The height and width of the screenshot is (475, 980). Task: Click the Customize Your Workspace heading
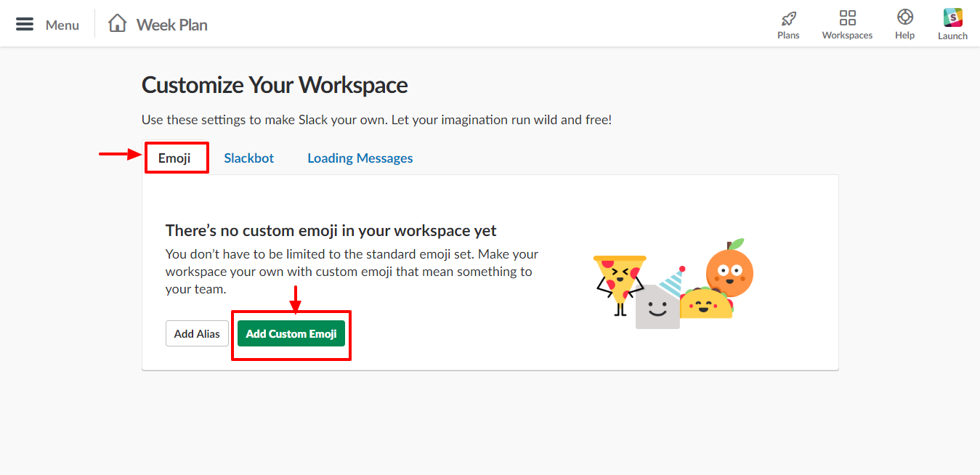point(275,85)
